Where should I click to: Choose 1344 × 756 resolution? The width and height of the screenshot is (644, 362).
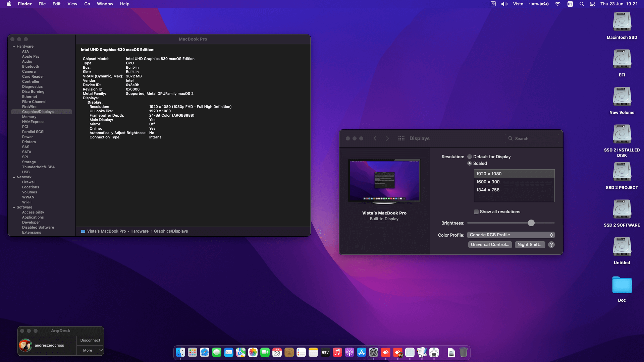pos(514,190)
